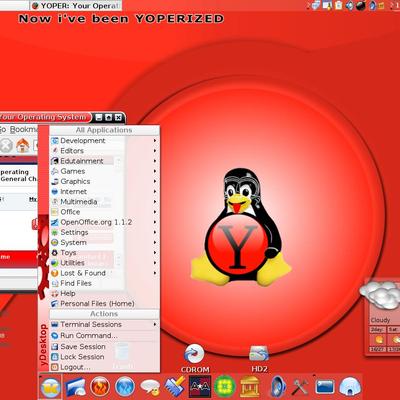Select the YOPER: Your Operat... taskbar entry

(x=76, y=5)
